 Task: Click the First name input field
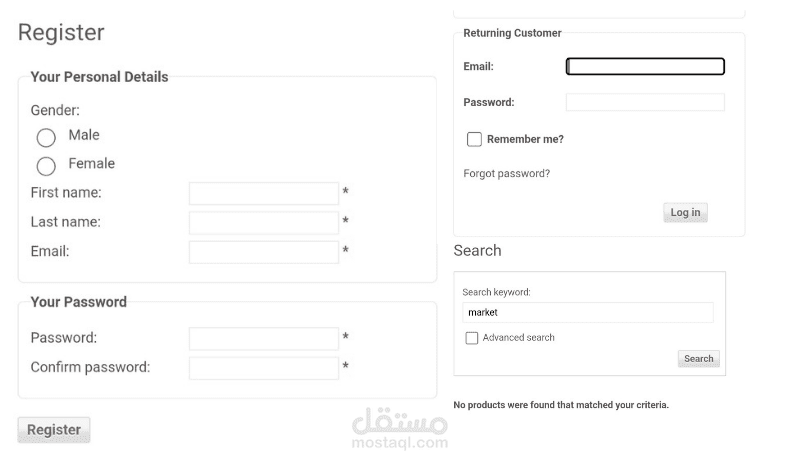click(264, 193)
